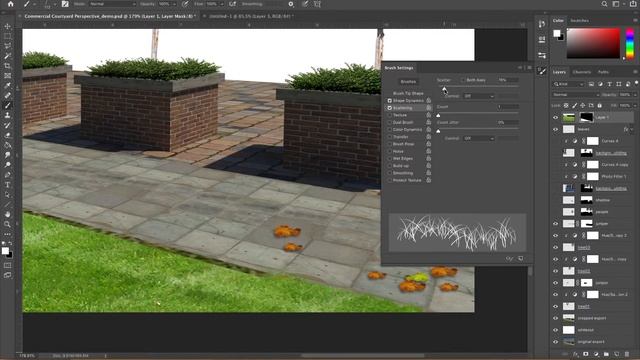Switch to the Paths tab
The image size is (640, 360).
coord(603,72)
